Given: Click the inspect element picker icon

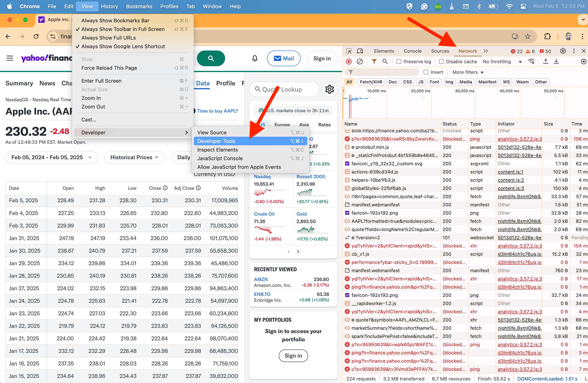Looking at the screenshot, I should pyautogui.click(x=349, y=51).
